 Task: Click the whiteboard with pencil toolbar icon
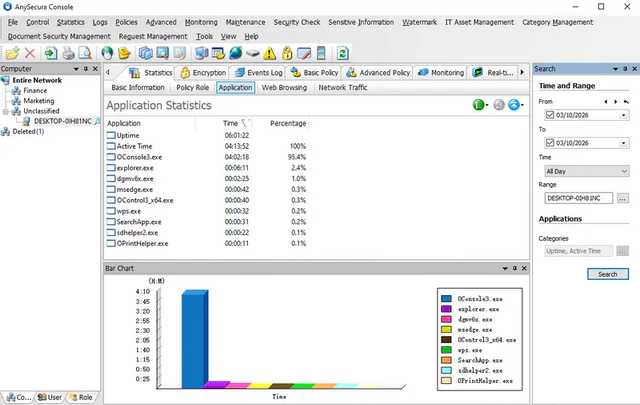tap(304, 53)
